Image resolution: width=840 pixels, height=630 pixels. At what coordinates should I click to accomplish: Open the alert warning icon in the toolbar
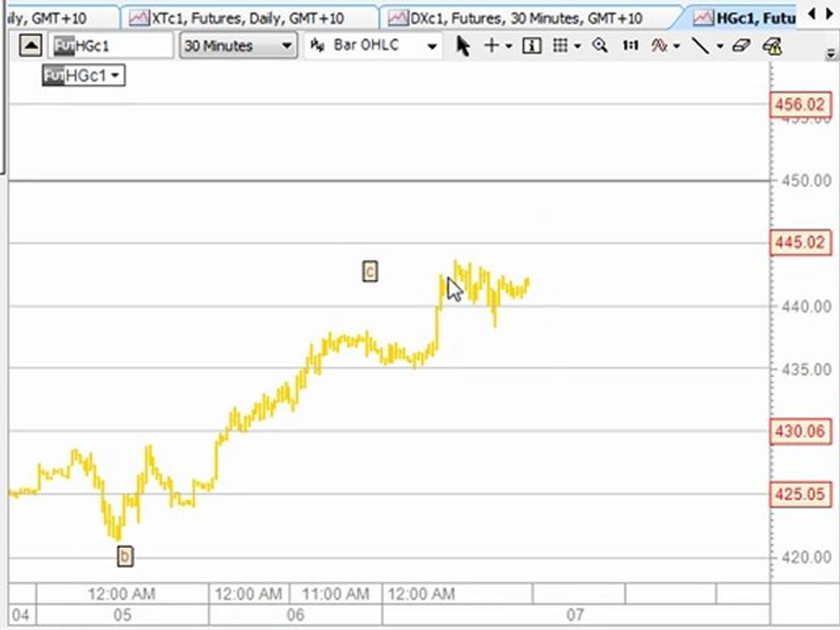pos(772,46)
